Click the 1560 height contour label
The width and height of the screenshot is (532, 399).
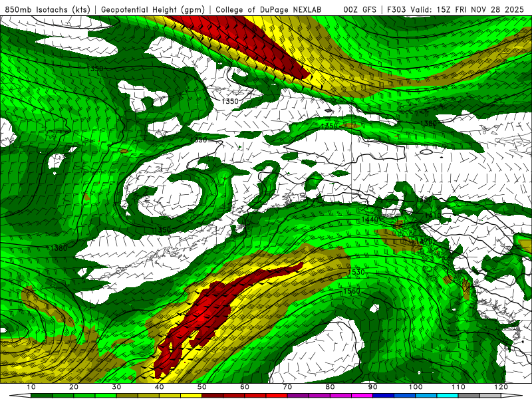[352, 291]
